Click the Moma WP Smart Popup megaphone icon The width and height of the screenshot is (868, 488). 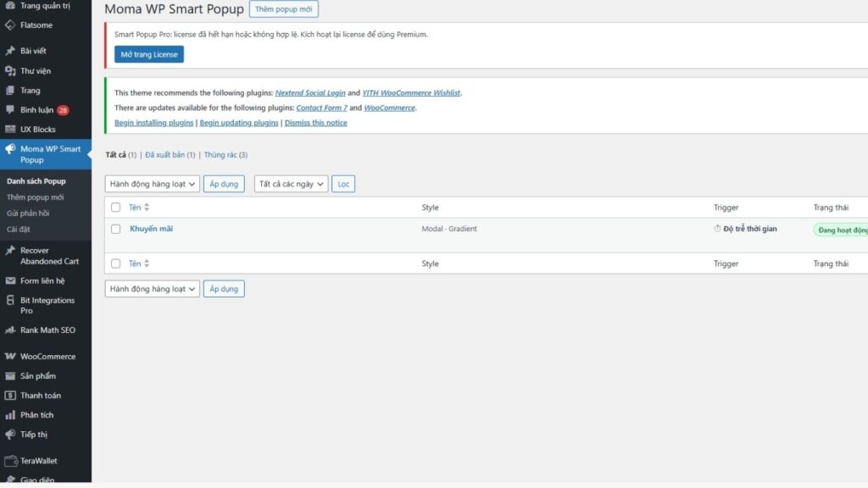coord(10,149)
